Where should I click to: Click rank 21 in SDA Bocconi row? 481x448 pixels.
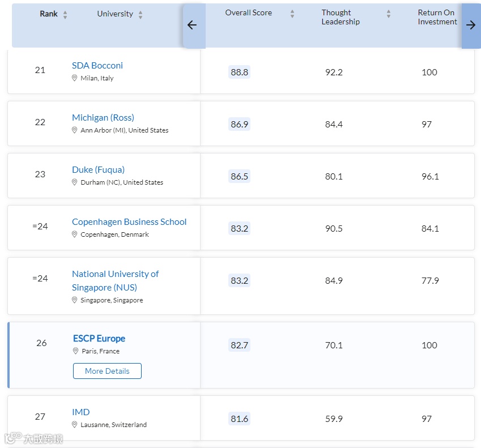point(40,70)
